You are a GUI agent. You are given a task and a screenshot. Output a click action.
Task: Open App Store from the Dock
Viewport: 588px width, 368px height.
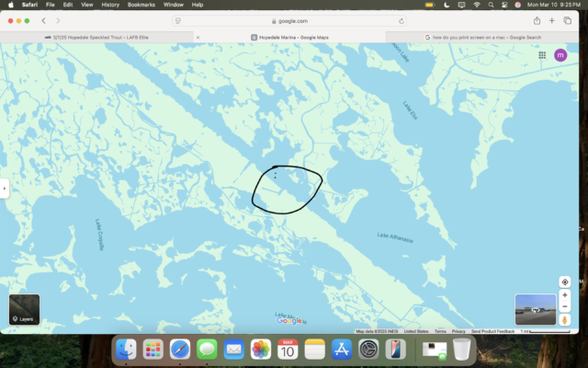342,350
